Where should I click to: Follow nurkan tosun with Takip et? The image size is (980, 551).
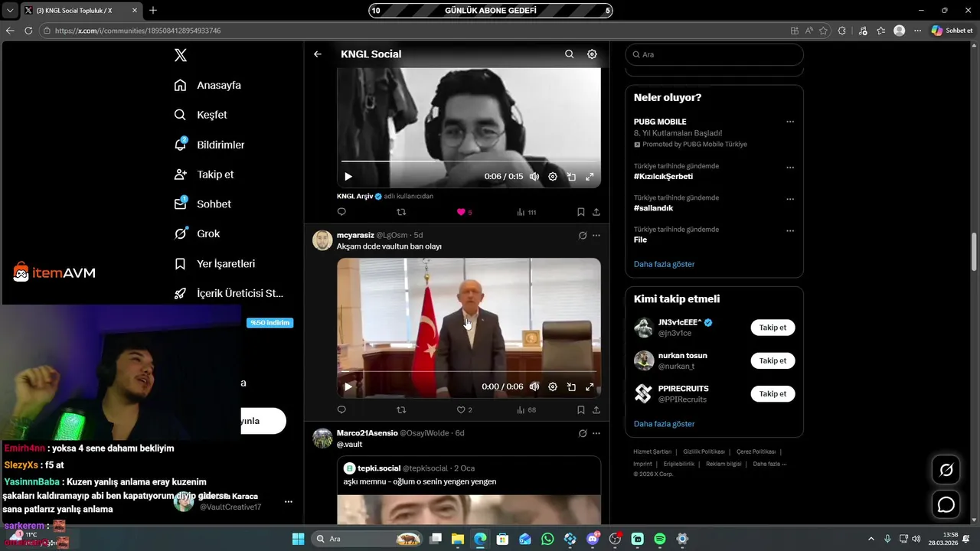pos(773,360)
